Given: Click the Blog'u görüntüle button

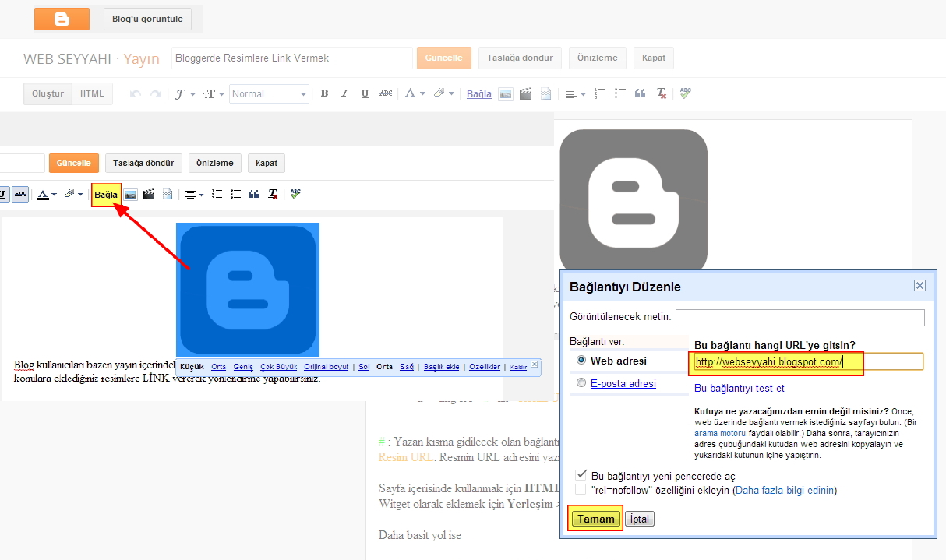Looking at the screenshot, I should tap(147, 19).
